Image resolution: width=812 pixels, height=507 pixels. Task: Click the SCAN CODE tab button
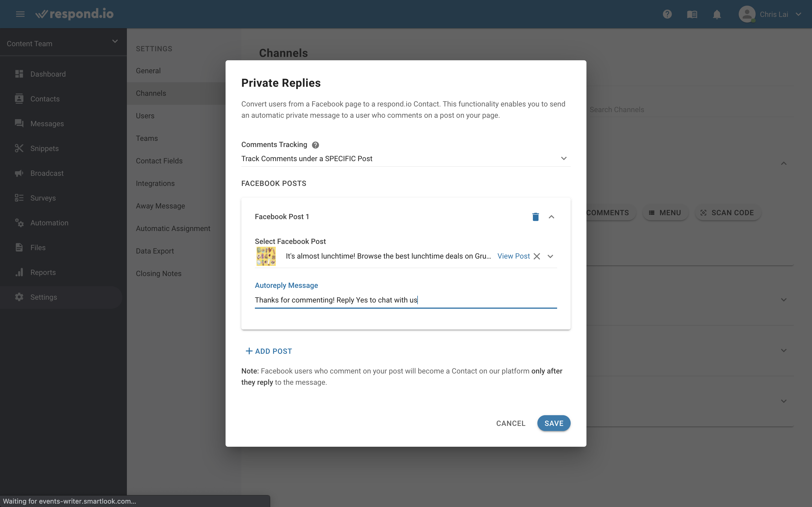pyautogui.click(x=727, y=213)
